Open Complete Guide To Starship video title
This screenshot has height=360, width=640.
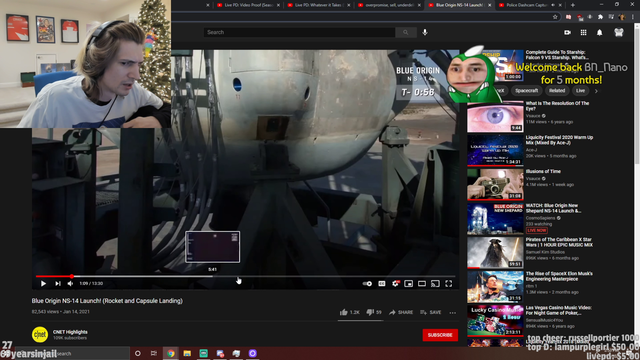[x=557, y=55]
